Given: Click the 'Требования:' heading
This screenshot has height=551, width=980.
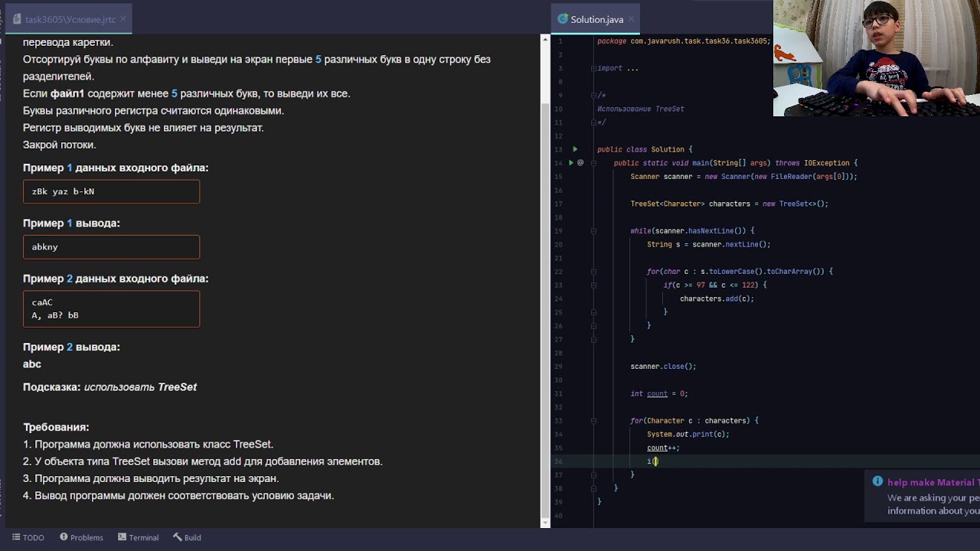Looking at the screenshot, I should click(x=56, y=427).
